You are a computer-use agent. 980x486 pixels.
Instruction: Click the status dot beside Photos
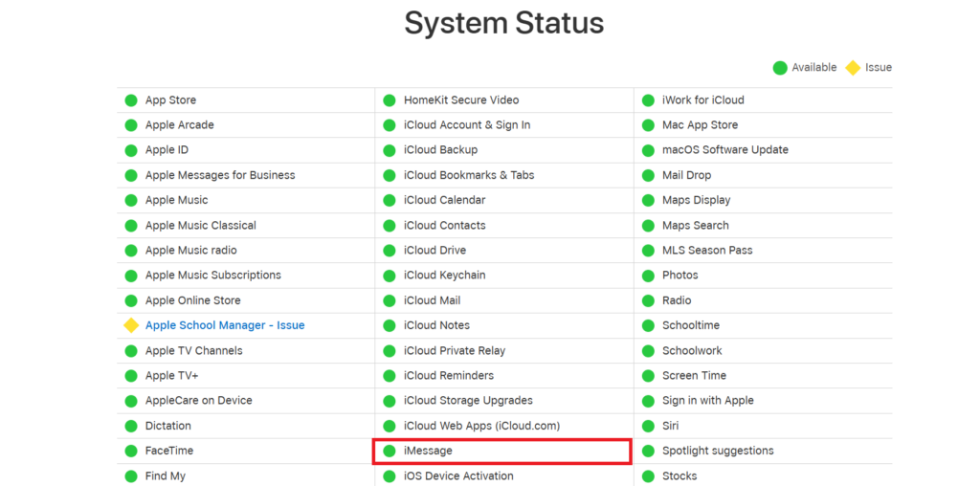point(648,276)
